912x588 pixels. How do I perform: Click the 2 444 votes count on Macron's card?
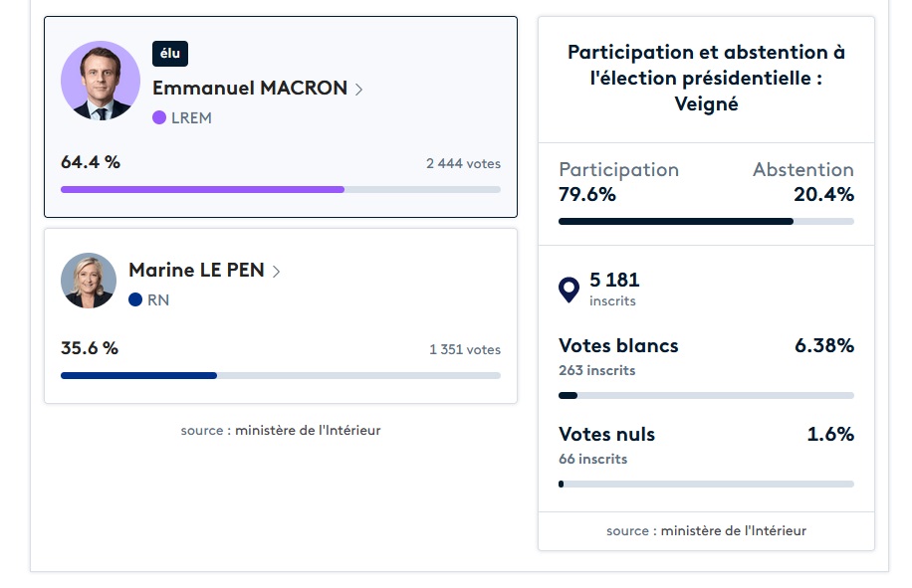coord(464,163)
